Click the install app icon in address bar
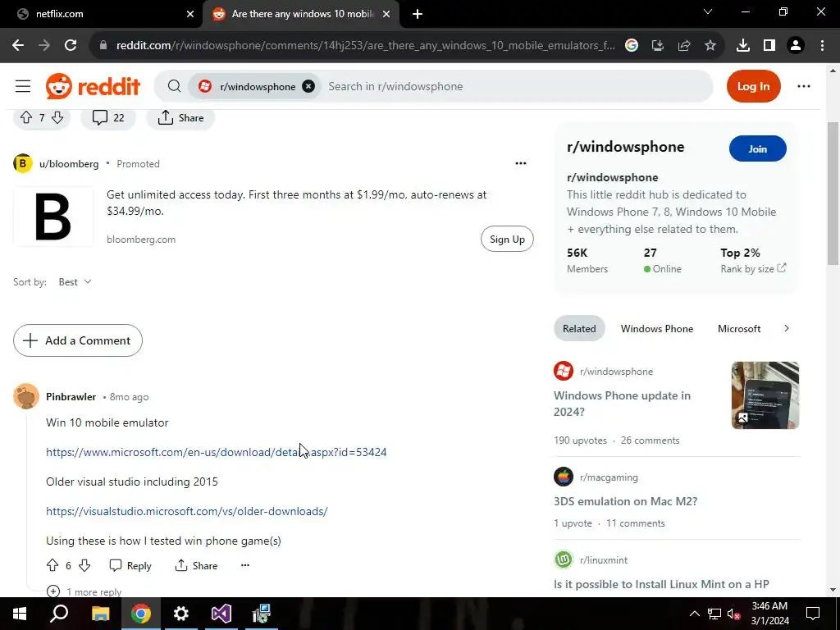 [657, 46]
